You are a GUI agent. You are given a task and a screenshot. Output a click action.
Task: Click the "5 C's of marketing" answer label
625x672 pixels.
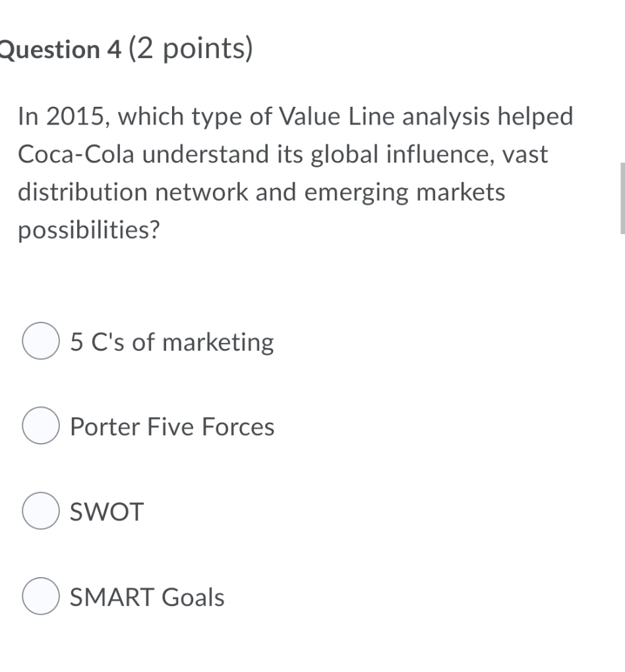[171, 342]
